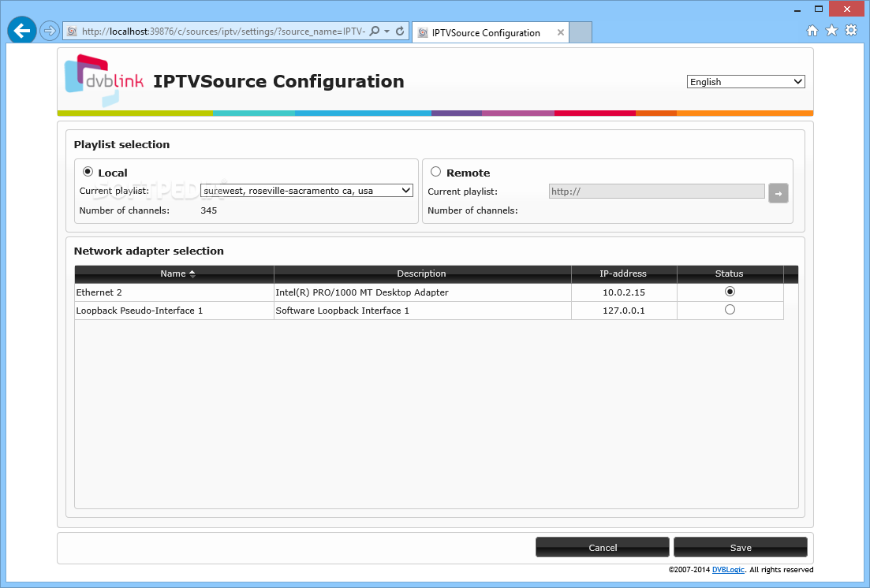Open Favorites star icon
Viewport: 870px width, 588px height.
(x=831, y=31)
